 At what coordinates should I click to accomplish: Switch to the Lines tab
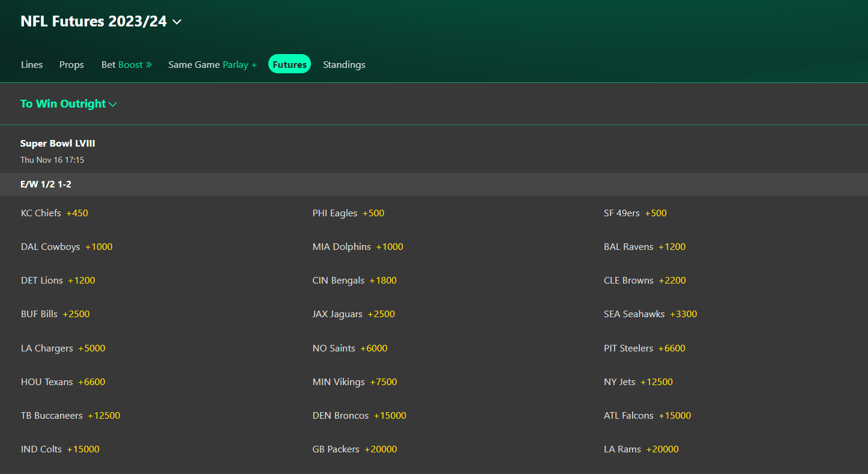tap(32, 64)
